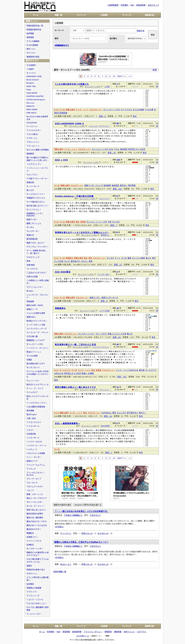Open 小説検索 tab in top navigation
185x644 pixels.
point(104,15)
